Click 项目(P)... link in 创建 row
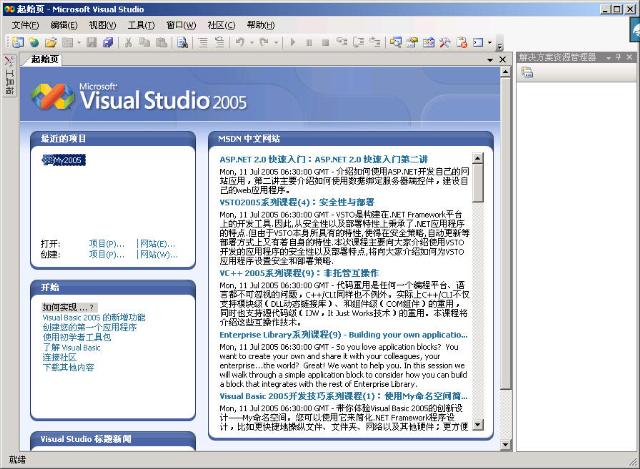640x469 pixels. 107,254
